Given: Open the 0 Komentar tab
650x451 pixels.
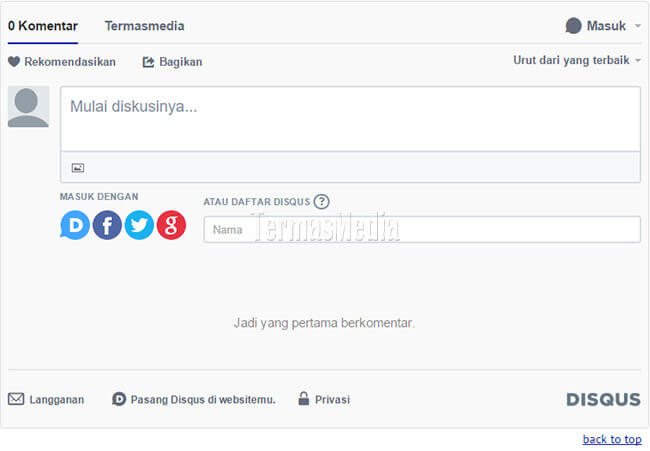Looking at the screenshot, I should 43,26.
